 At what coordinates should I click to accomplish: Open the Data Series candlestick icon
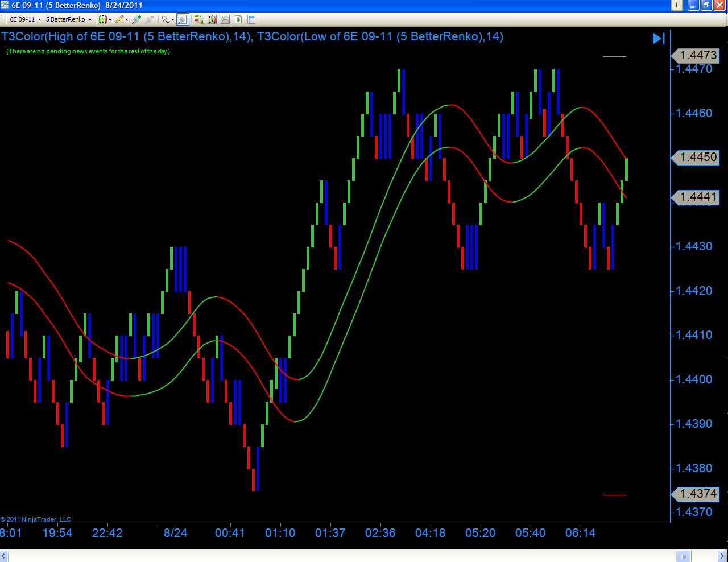212,19
